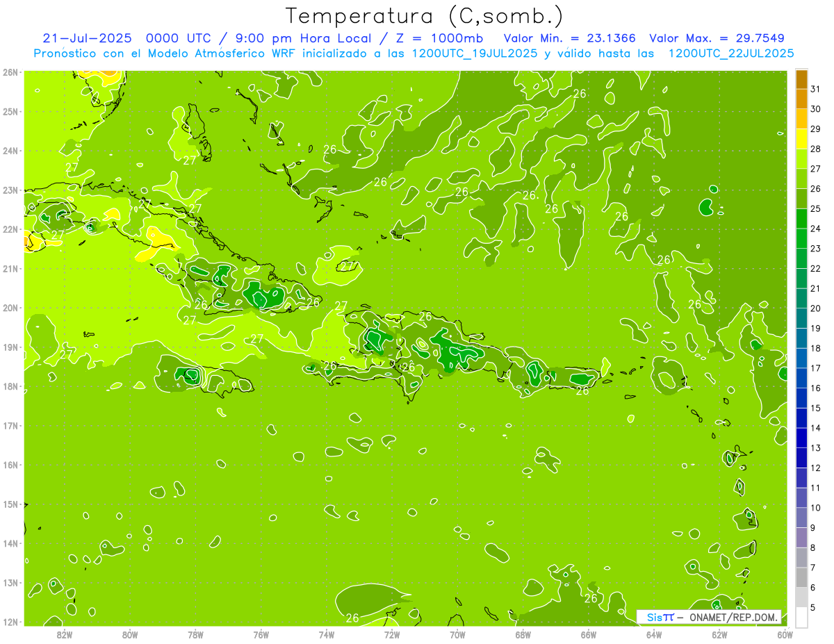Click the '24N' latitude label
Screen dimensions: 834x644
click(10, 151)
